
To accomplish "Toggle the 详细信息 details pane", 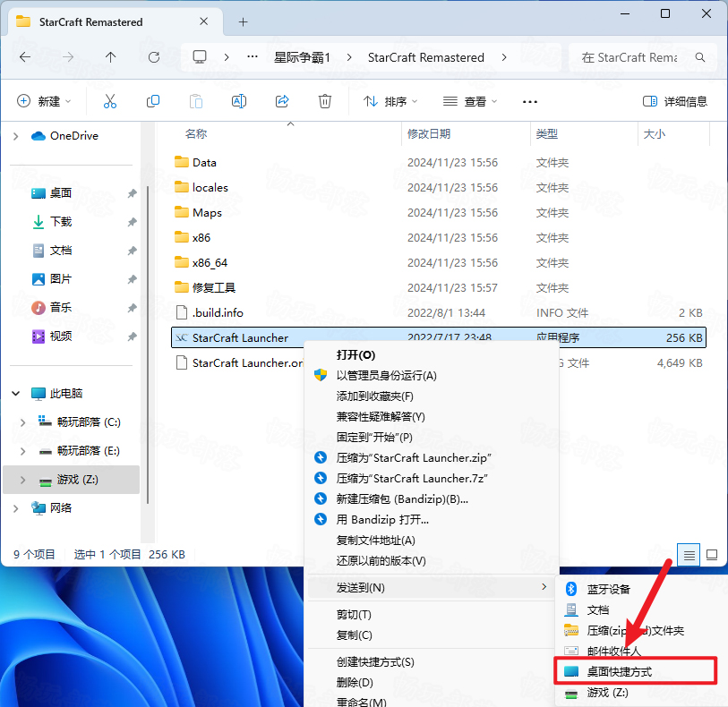I will click(x=674, y=101).
